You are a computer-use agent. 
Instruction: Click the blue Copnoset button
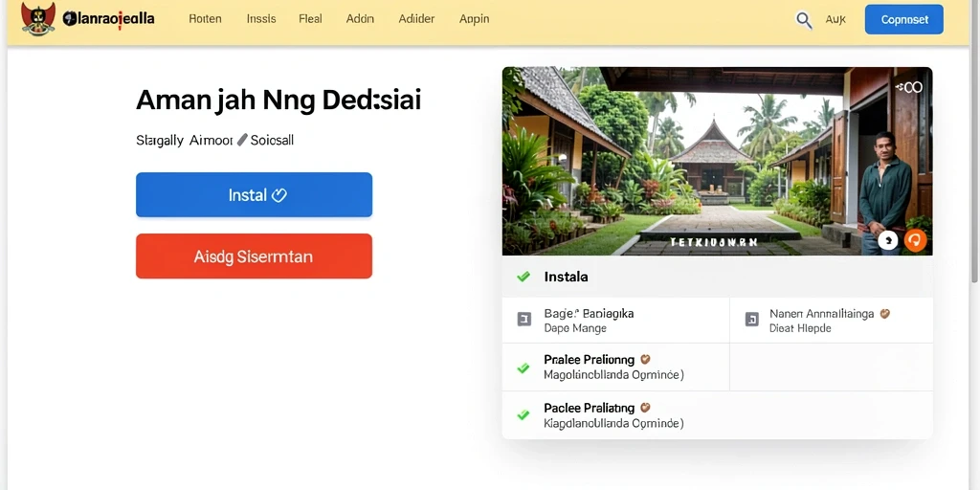904,19
